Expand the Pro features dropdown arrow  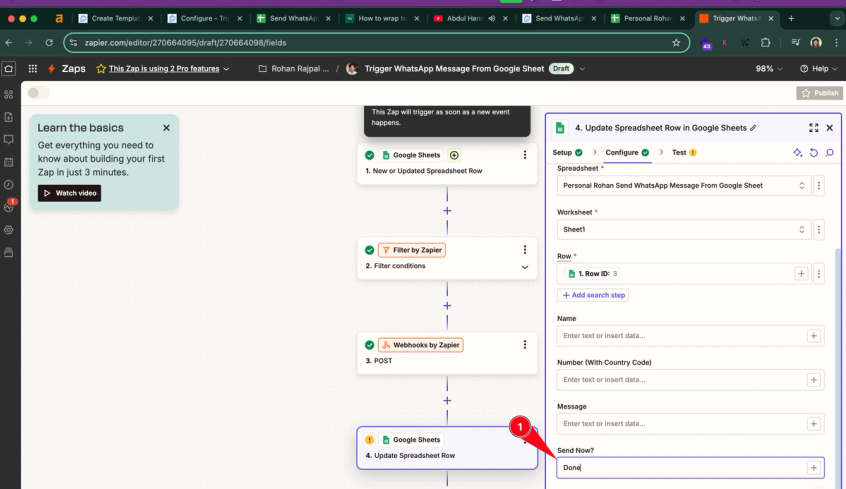[x=226, y=69]
